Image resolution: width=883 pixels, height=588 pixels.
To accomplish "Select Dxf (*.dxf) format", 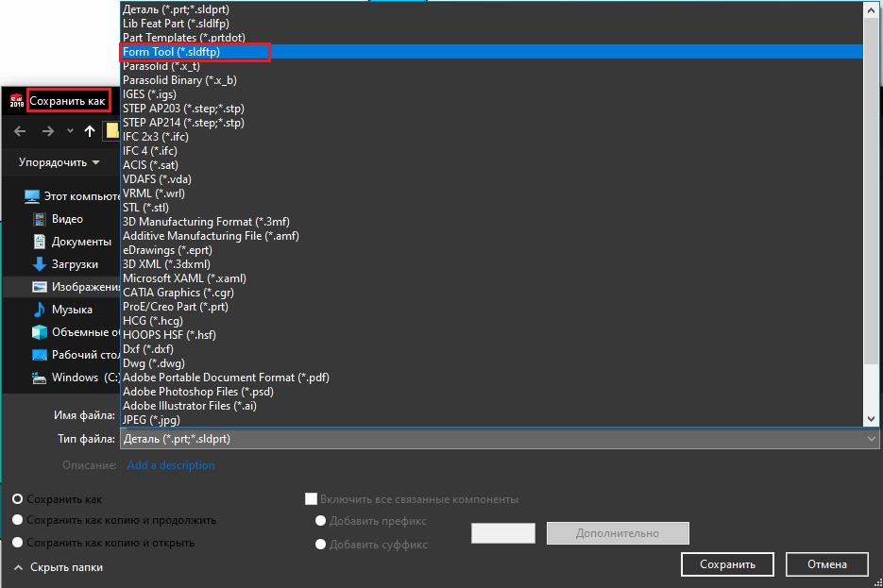I will tap(492, 349).
